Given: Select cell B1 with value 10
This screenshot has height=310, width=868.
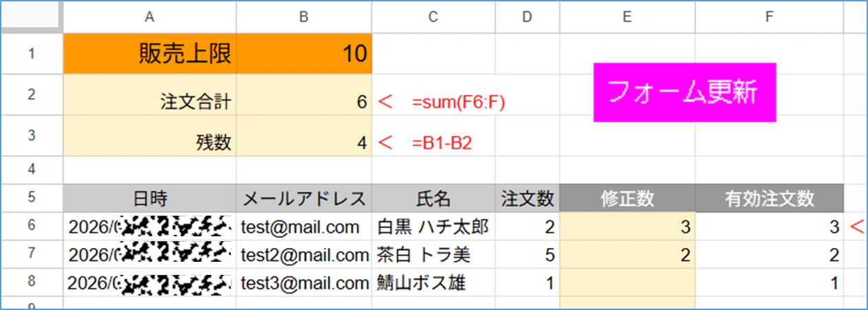Looking at the screenshot, I should coord(304,54).
